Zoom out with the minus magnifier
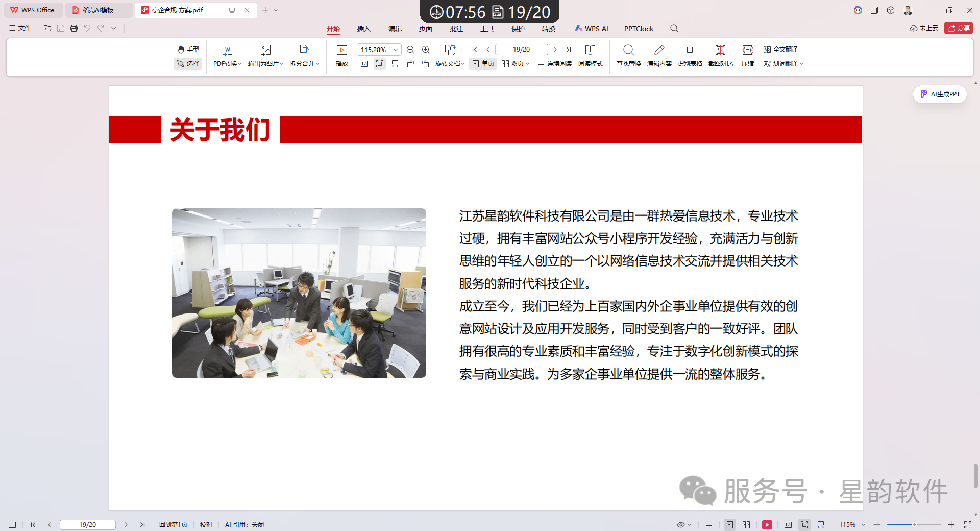Screen dimensions: 980x531 410,50
